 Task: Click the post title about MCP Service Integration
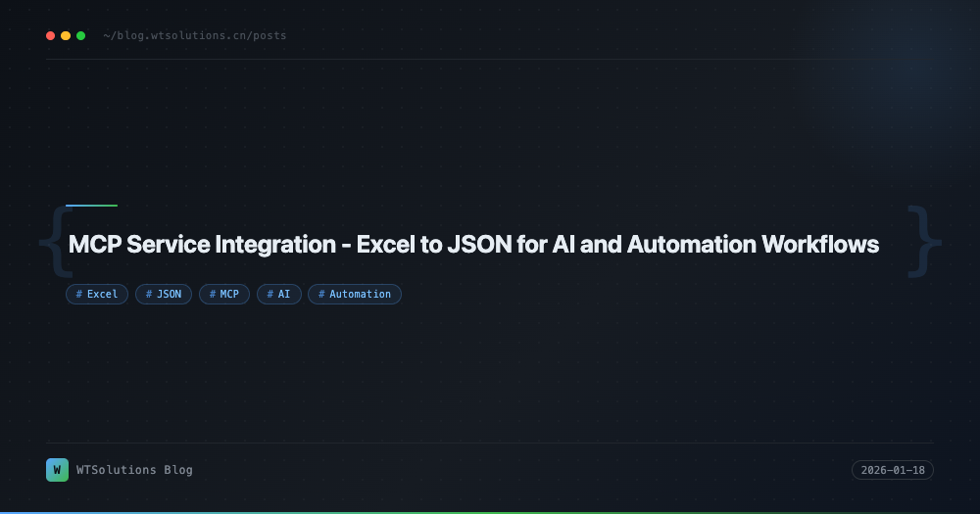coord(473,244)
